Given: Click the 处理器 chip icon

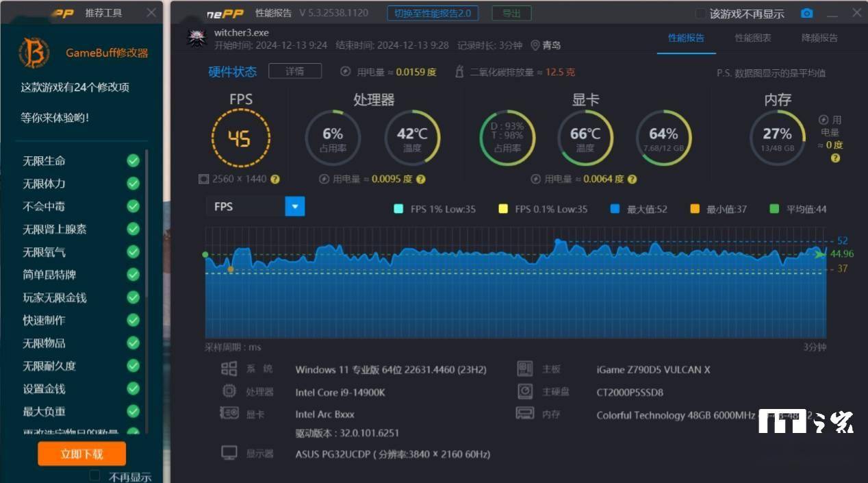Looking at the screenshot, I should pyautogui.click(x=229, y=391).
